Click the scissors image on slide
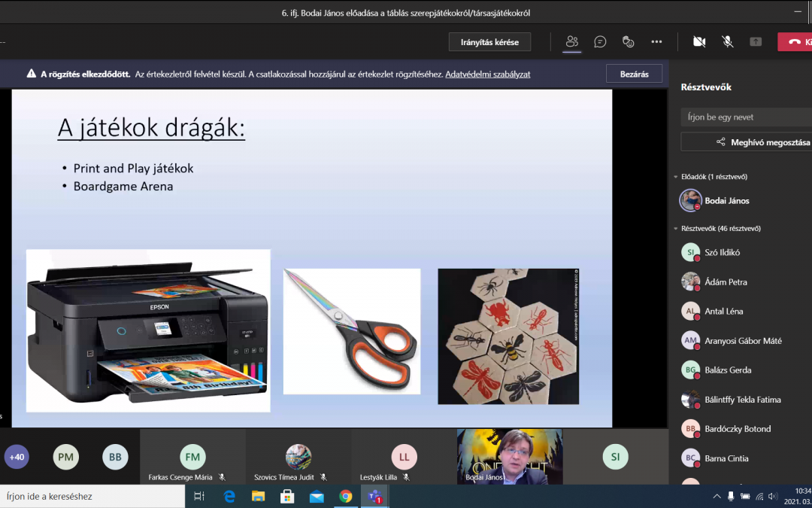The height and width of the screenshot is (508, 812). [352, 332]
